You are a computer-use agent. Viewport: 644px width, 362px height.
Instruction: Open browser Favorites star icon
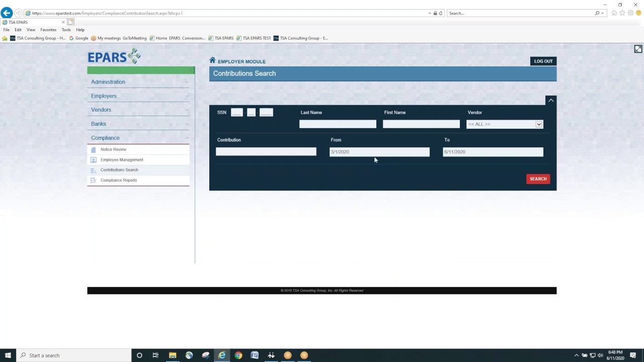pos(622,13)
